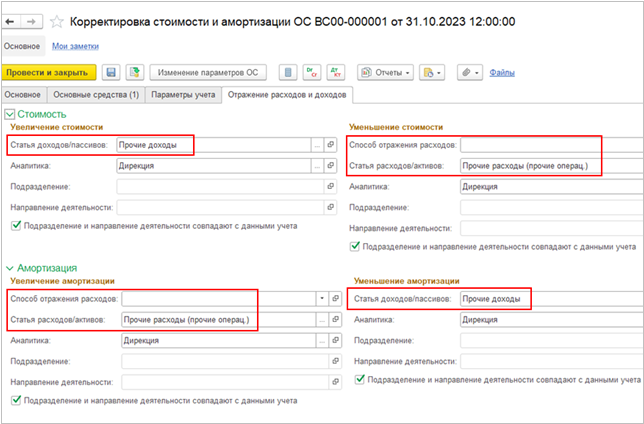
Task: Click the open icon of Способ отражения расходов in Увеличение амортизации
Action: pos(335,299)
